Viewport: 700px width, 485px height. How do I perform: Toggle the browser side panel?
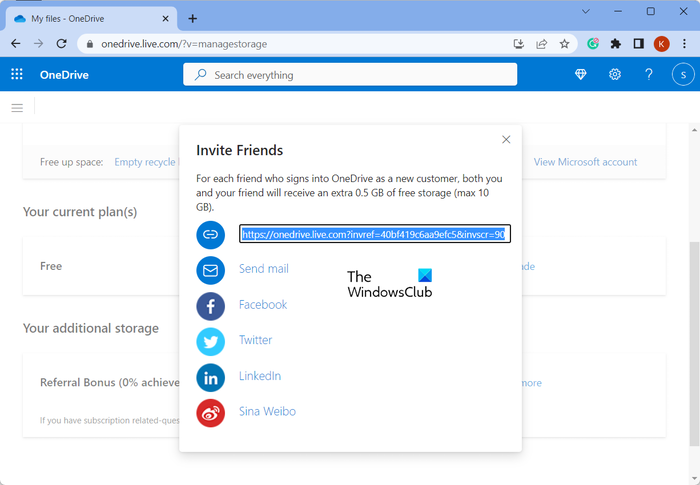click(x=638, y=44)
